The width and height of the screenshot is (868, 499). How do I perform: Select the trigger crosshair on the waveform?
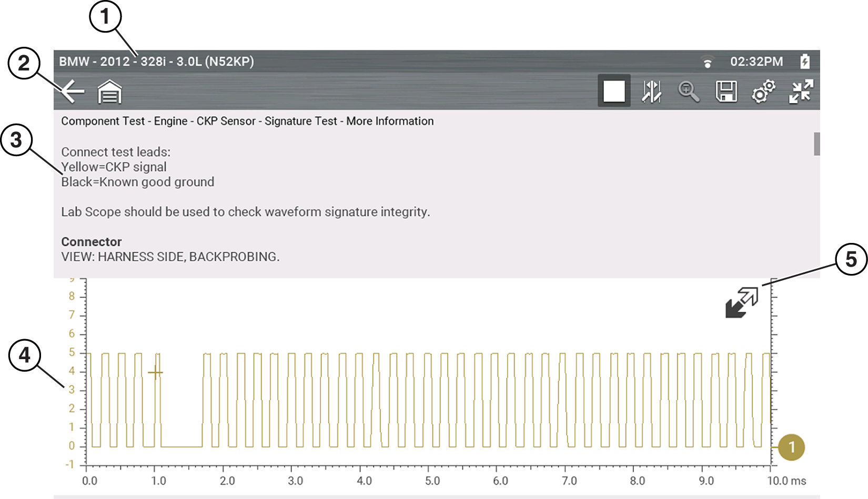click(155, 373)
